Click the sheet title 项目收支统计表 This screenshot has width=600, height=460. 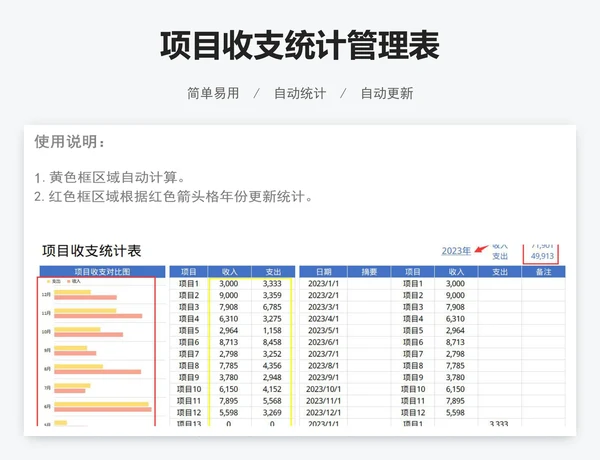pyautogui.click(x=91, y=251)
